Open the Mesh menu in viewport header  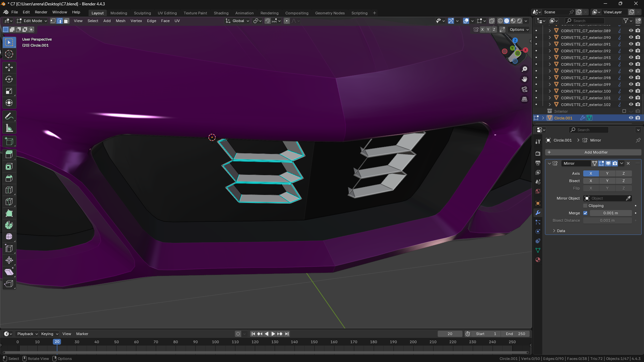[121, 21]
